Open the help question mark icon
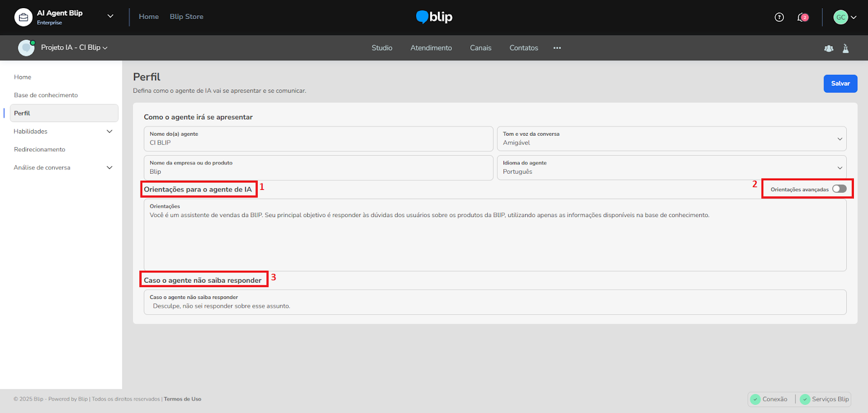Image resolution: width=868 pixels, height=413 pixels. coord(779,17)
